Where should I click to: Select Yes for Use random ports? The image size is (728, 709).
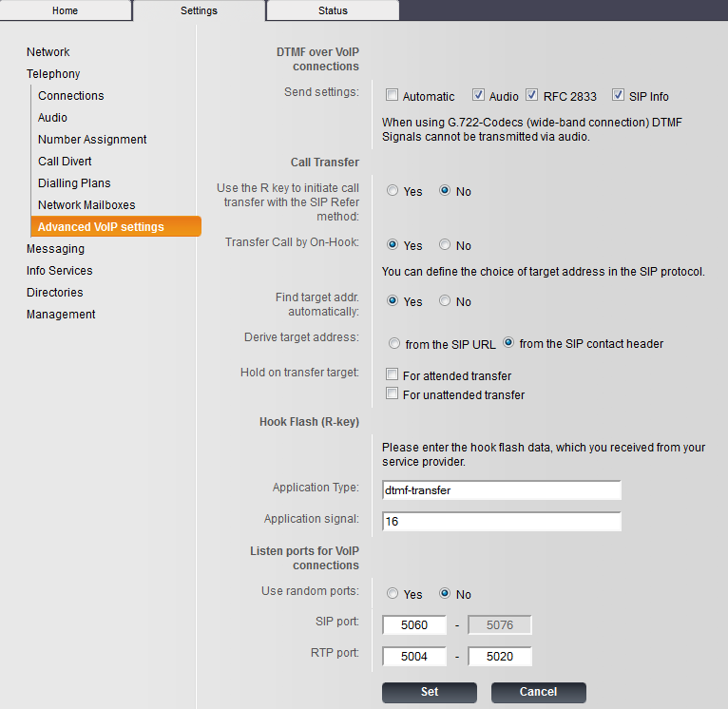click(393, 593)
